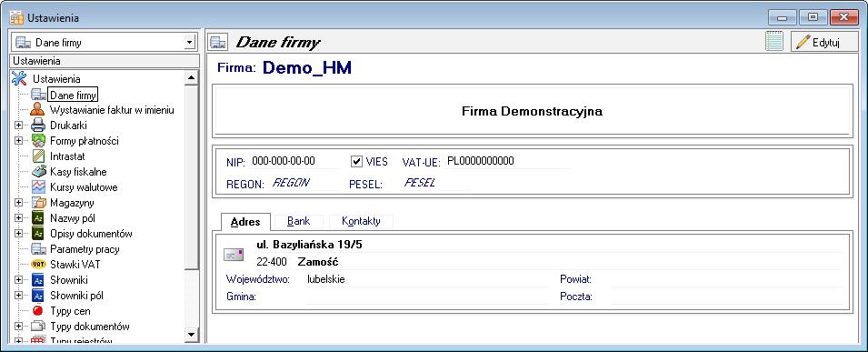
Task: Click the postal code 22-400
Action: (x=271, y=262)
